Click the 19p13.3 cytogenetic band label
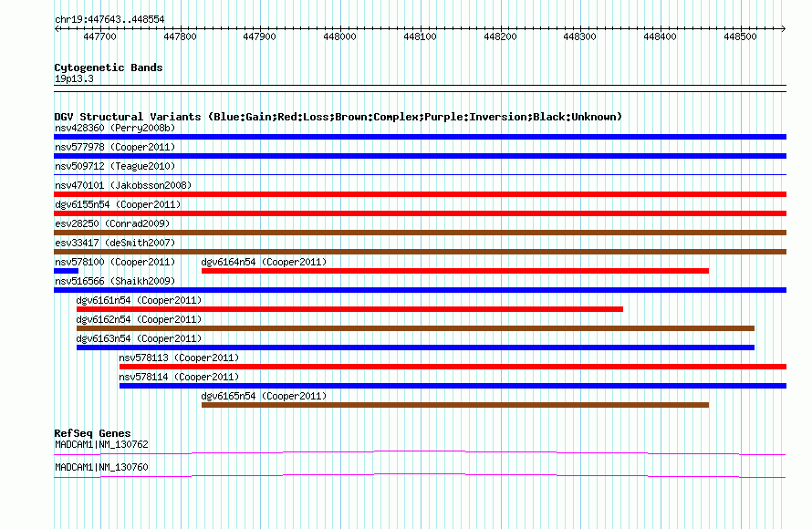 (74, 78)
